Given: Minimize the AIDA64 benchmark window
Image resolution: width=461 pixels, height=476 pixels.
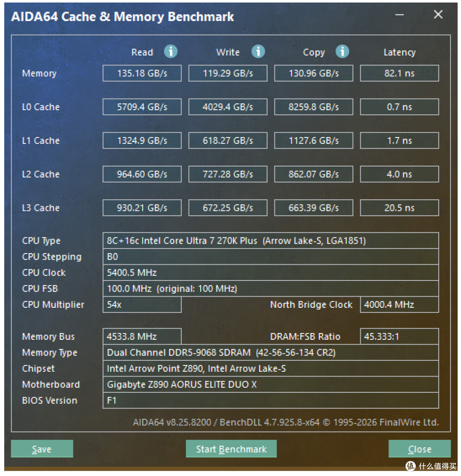Looking at the screenshot, I should 399,15.
